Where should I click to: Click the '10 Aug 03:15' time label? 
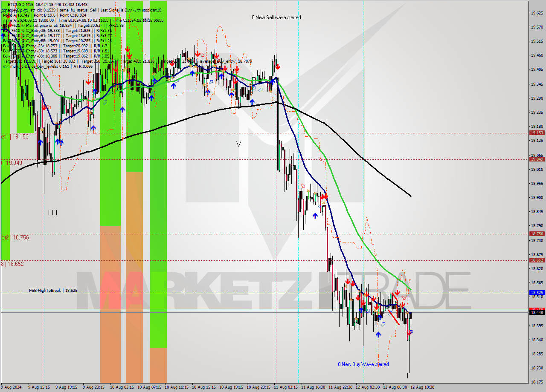pyautogui.click(x=122, y=387)
